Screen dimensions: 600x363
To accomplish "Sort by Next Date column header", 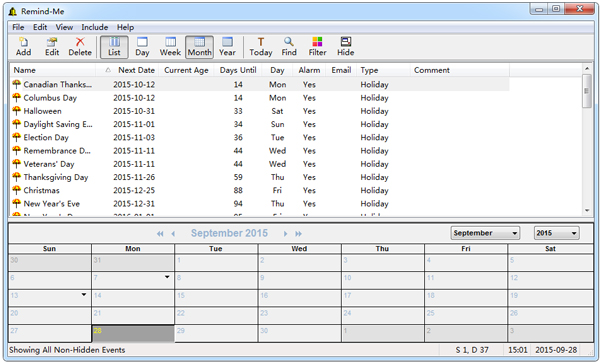I will tap(127, 70).
